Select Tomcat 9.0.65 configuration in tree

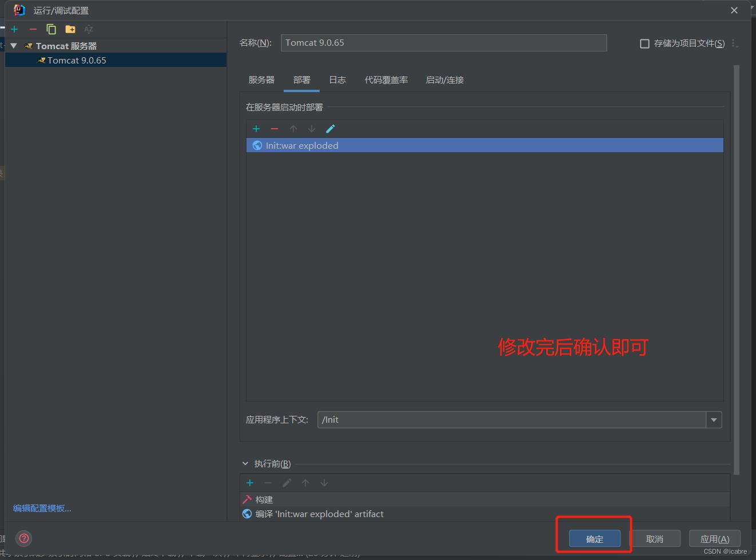[116, 60]
